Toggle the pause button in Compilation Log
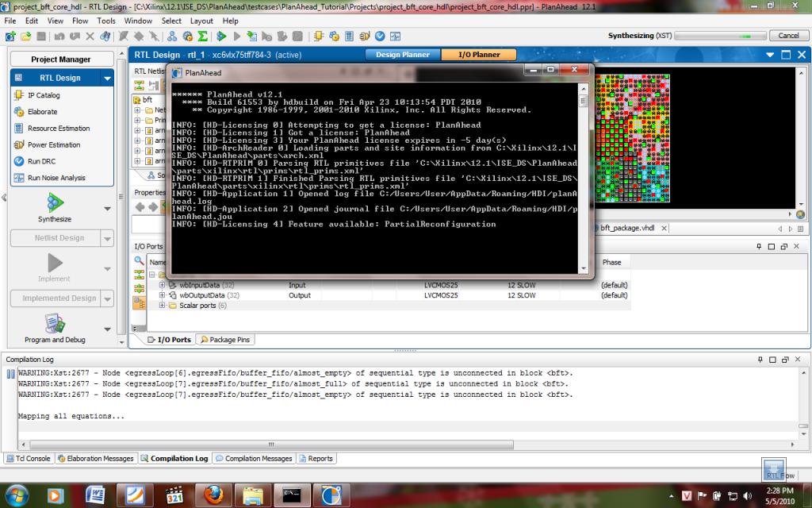 coord(10,373)
